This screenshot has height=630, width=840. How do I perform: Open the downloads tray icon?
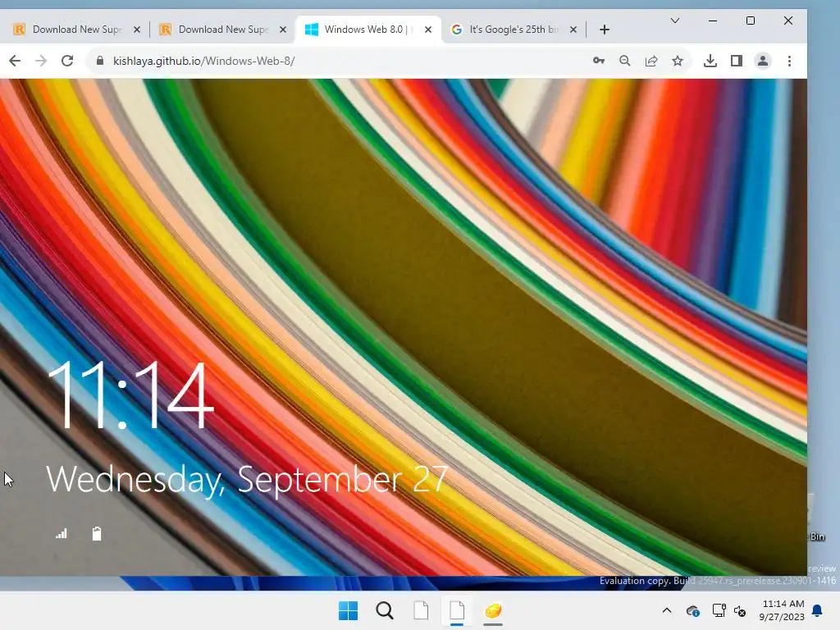(710, 61)
